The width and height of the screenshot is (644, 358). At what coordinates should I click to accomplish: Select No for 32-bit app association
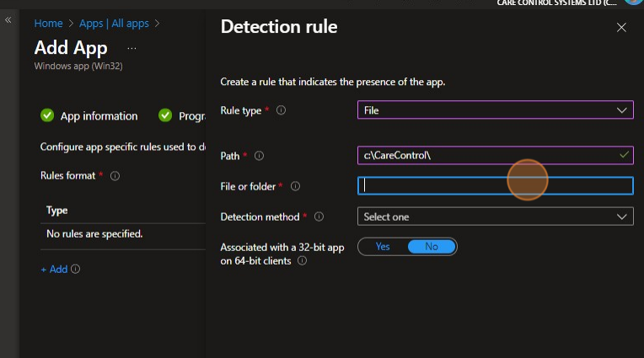tap(432, 247)
